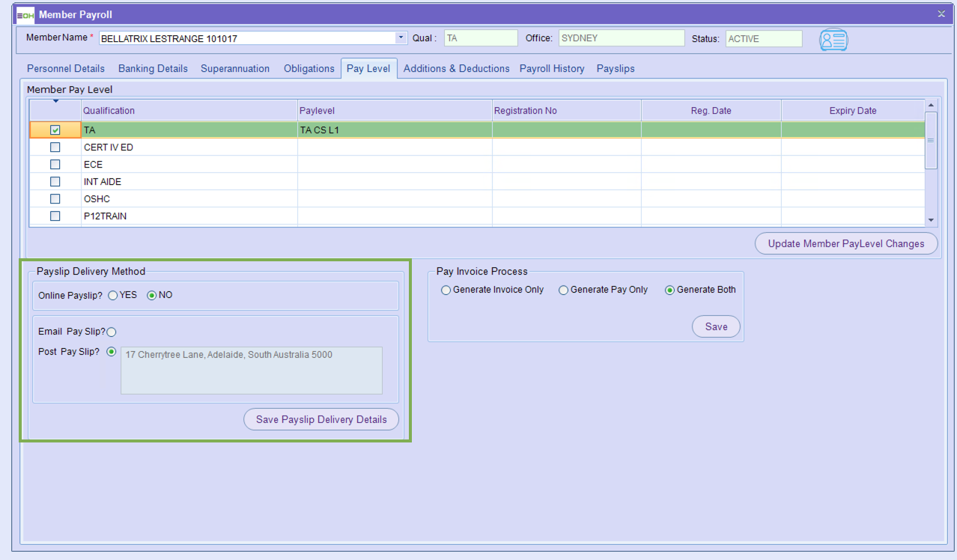Open the Additions & Deductions tab

[x=456, y=68]
